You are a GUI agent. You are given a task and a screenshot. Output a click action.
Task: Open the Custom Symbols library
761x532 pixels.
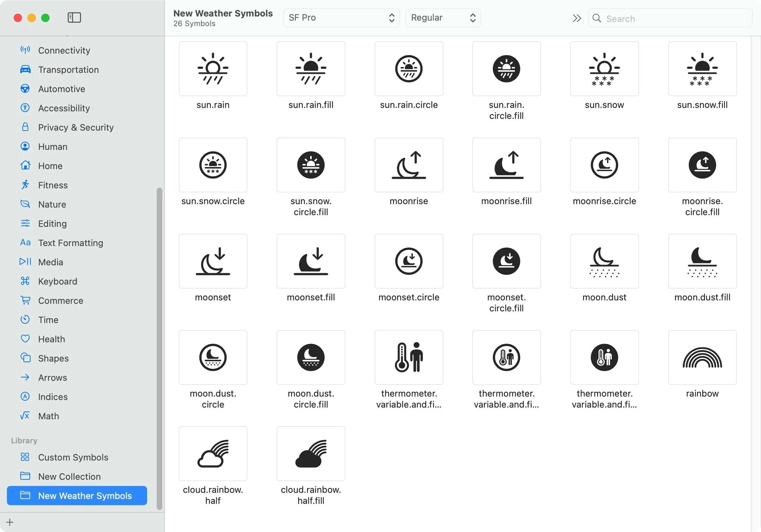coord(77,457)
